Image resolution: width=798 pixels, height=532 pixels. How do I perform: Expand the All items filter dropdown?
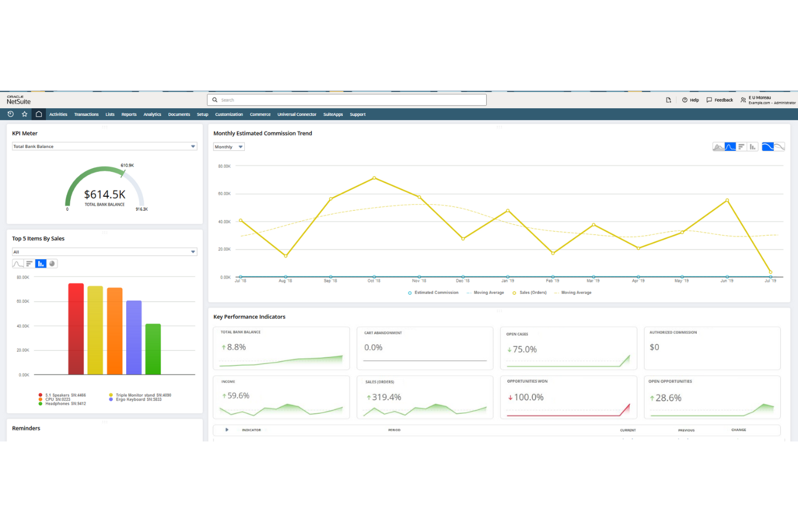click(104, 252)
